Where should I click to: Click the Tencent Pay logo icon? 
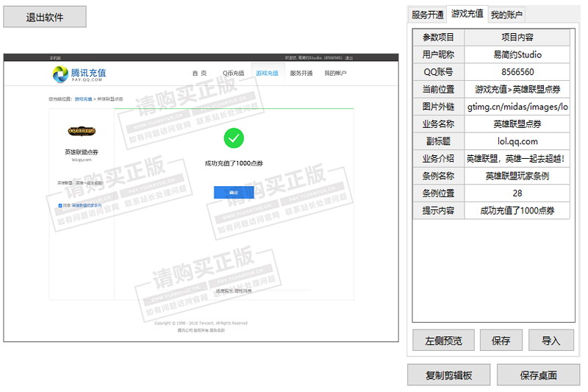pyautogui.click(x=60, y=74)
